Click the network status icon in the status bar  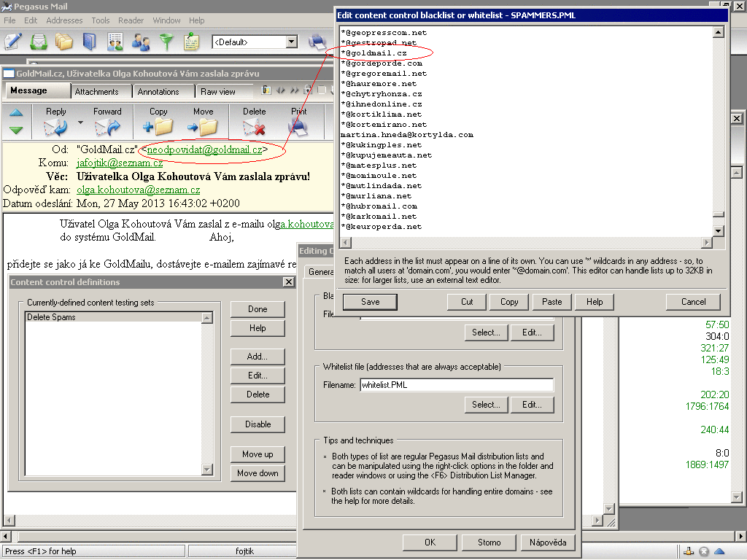[689, 551]
